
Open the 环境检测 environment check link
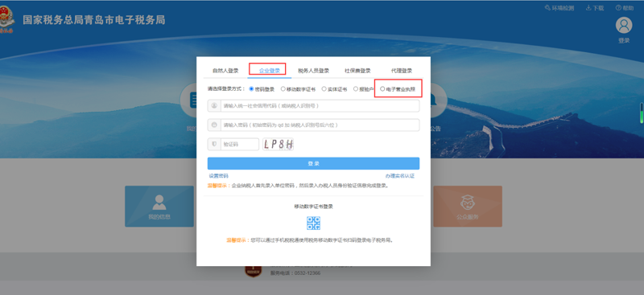tap(559, 8)
